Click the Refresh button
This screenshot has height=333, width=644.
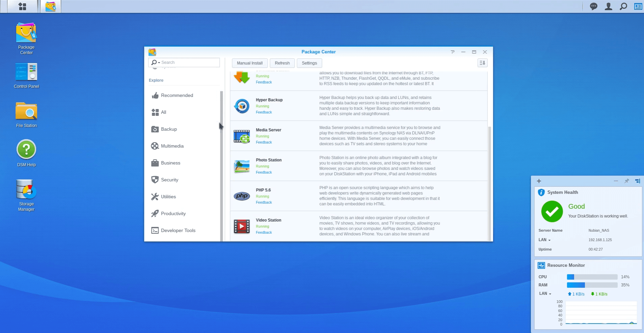click(x=282, y=63)
